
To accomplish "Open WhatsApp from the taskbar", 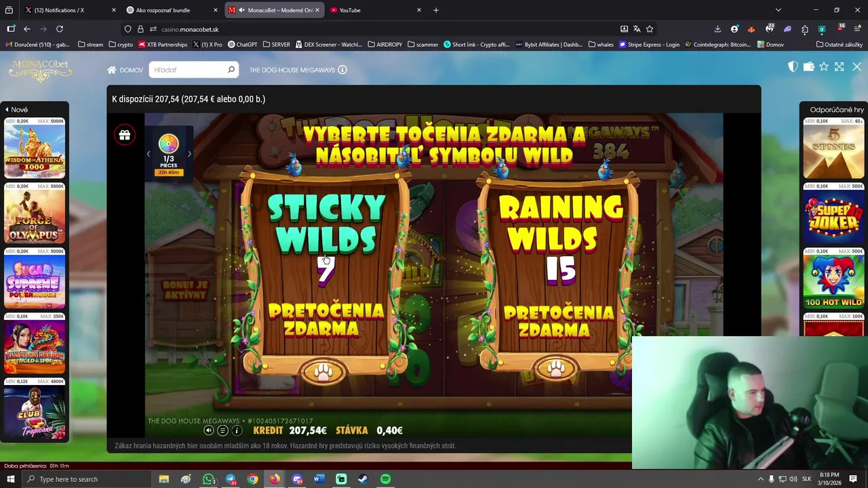I will pos(209,479).
